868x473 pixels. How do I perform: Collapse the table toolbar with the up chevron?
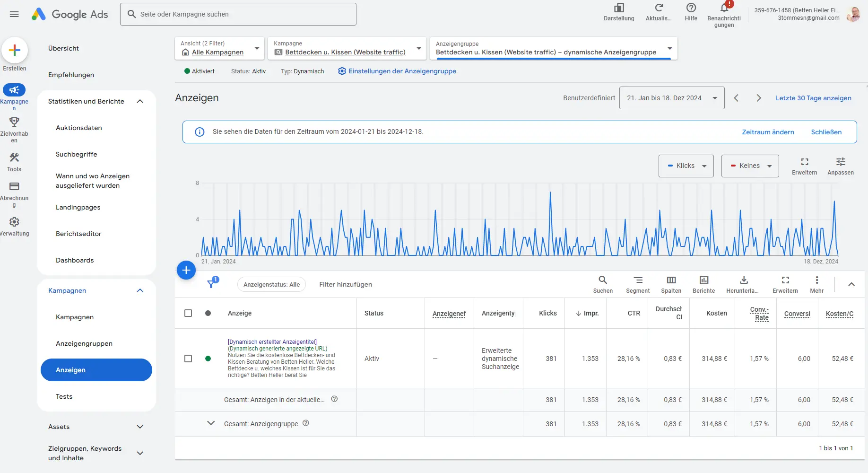851,284
